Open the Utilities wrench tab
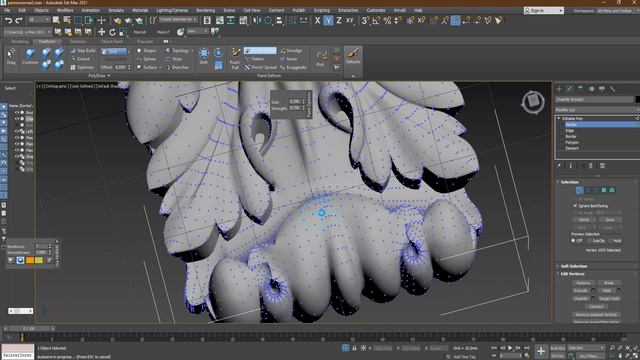Image resolution: width=640 pixels, height=360 pixels. 612,89
